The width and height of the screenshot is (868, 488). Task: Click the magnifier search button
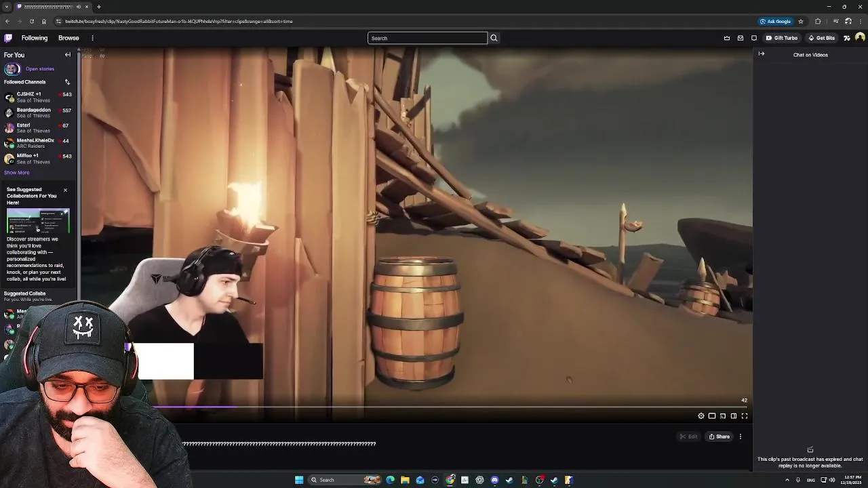(494, 38)
